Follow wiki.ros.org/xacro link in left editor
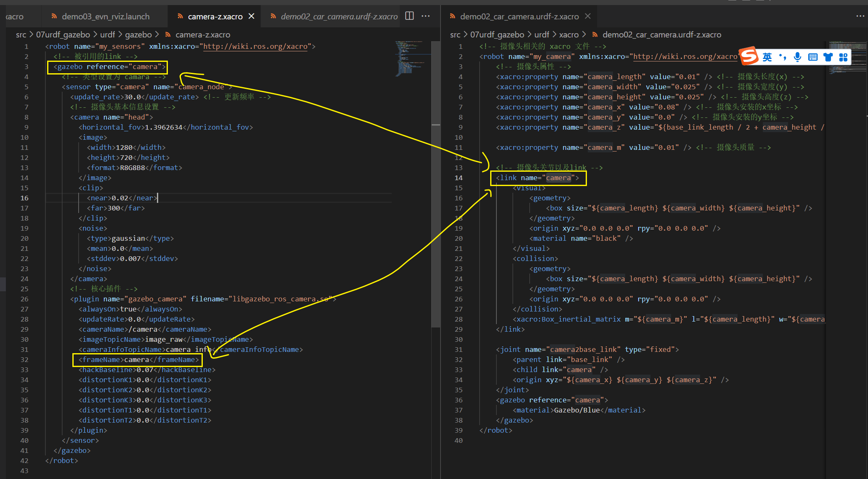This screenshot has width=868, height=479. click(x=255, y=46)
